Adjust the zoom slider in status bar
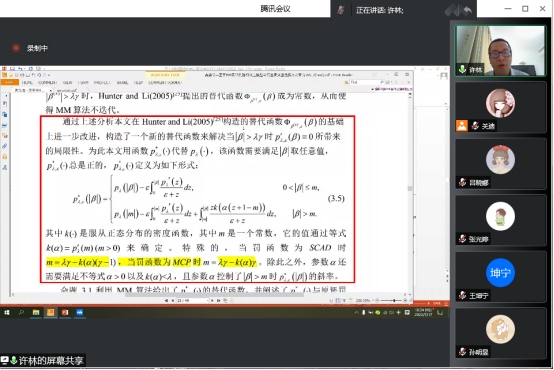The height and width of the screenshot is (370, 554). tap(394, 300)
